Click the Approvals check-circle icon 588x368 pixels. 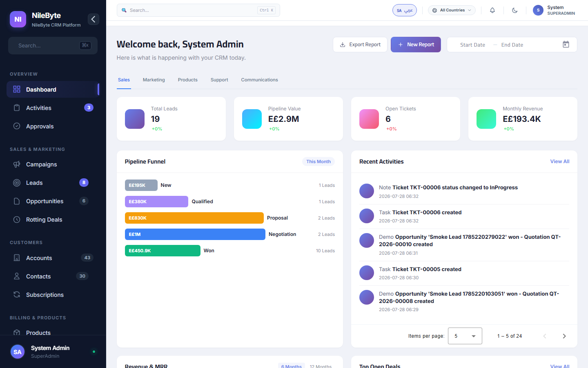[x=17, y=126]
